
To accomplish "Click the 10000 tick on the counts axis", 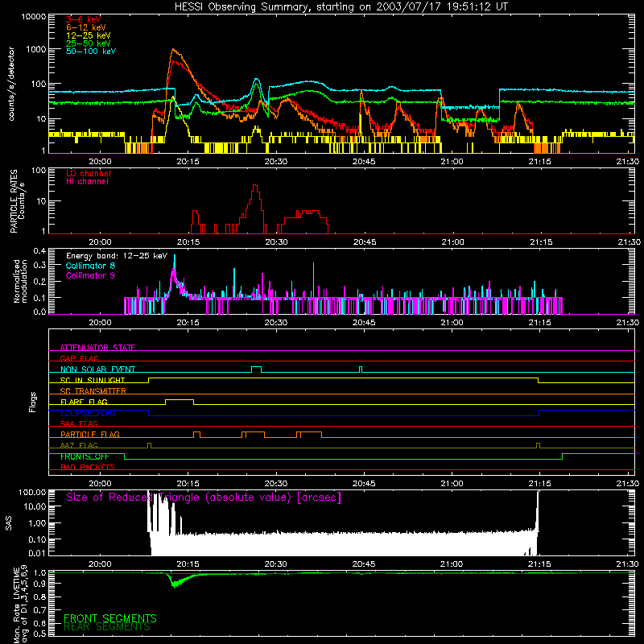I will (x=34, y=17).
